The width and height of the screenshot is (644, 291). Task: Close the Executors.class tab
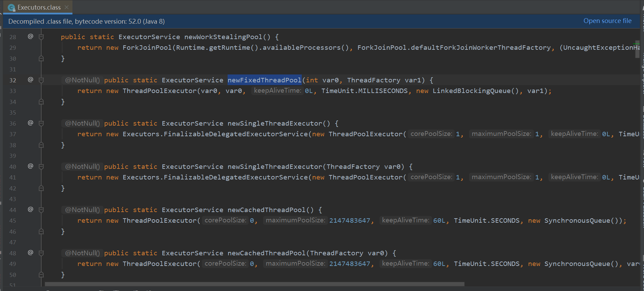67,7
